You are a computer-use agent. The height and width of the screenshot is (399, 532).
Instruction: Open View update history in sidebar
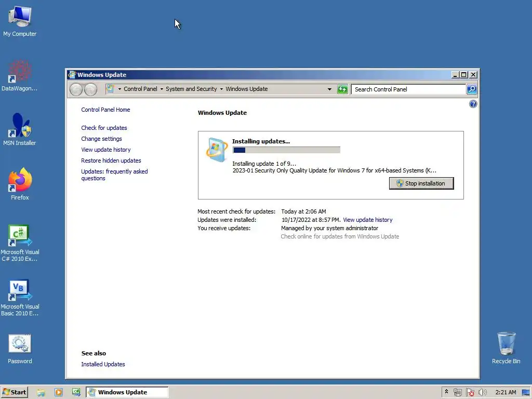tap(106, 150)
